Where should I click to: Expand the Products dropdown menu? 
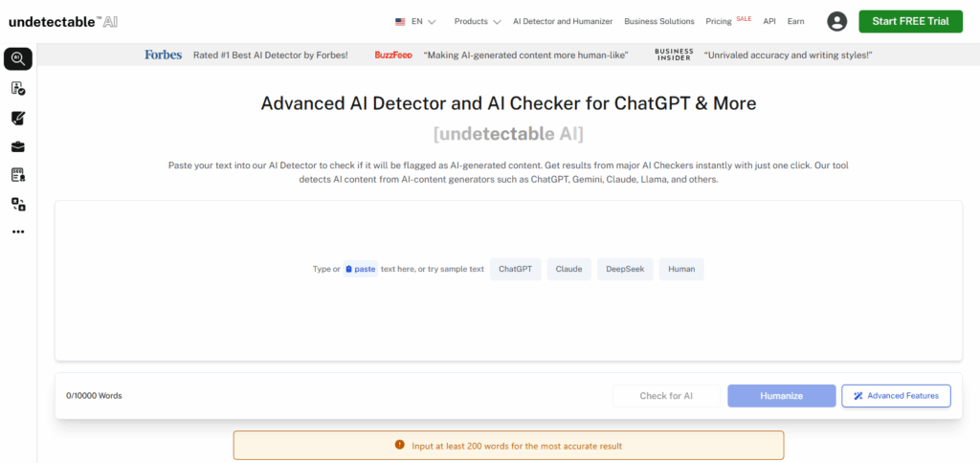coord(478,21)
